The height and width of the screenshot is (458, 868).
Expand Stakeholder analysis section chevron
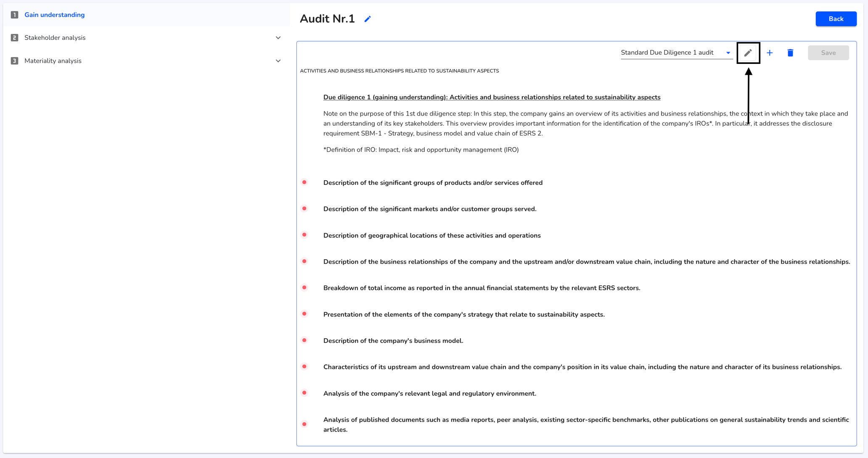point(278,38)
